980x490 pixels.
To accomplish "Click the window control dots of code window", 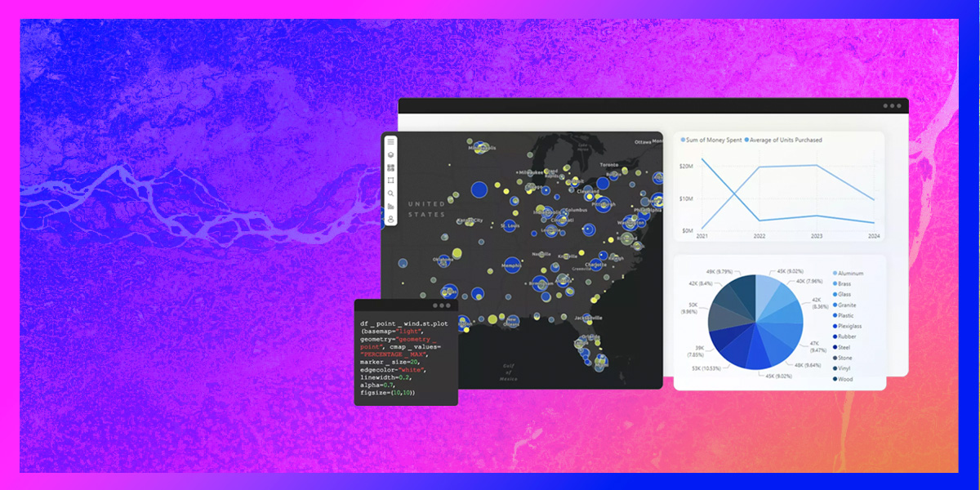I will (x=442, y=305).
